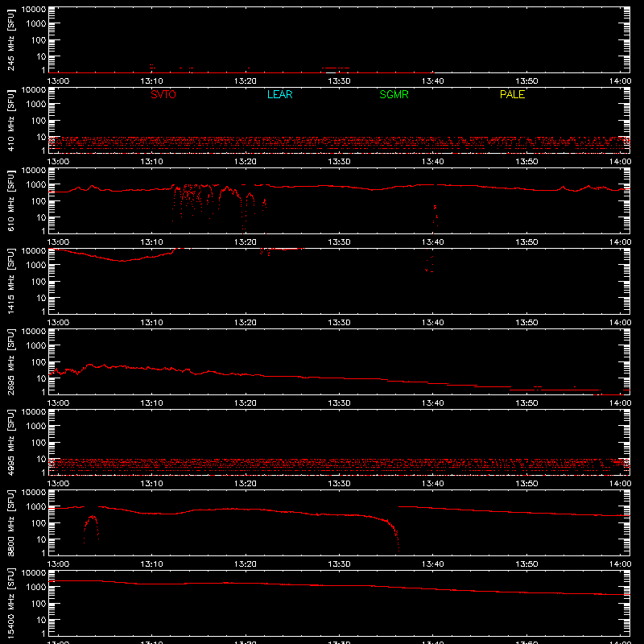
Task: Click 13:20 tick under the 8800 MHz plot
Action: [246, 564]
